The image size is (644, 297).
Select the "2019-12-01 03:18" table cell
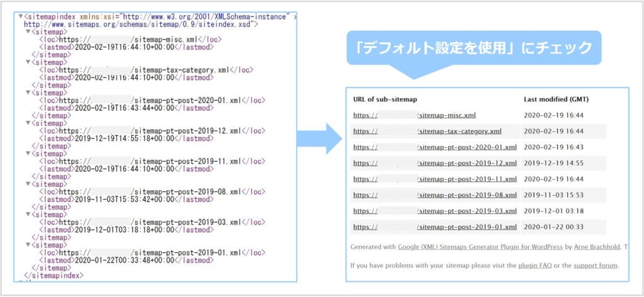click(x=553, y=211)
